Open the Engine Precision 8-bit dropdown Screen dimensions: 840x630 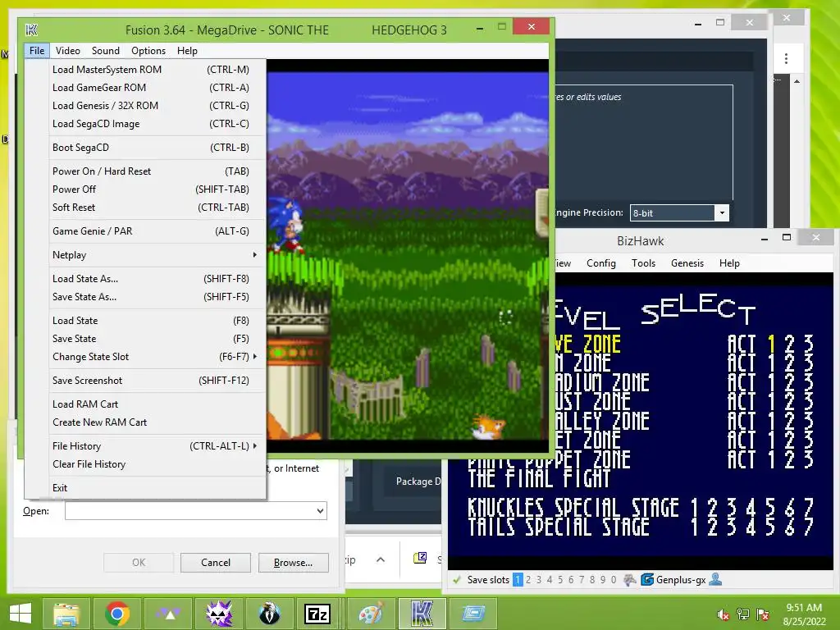722,213
